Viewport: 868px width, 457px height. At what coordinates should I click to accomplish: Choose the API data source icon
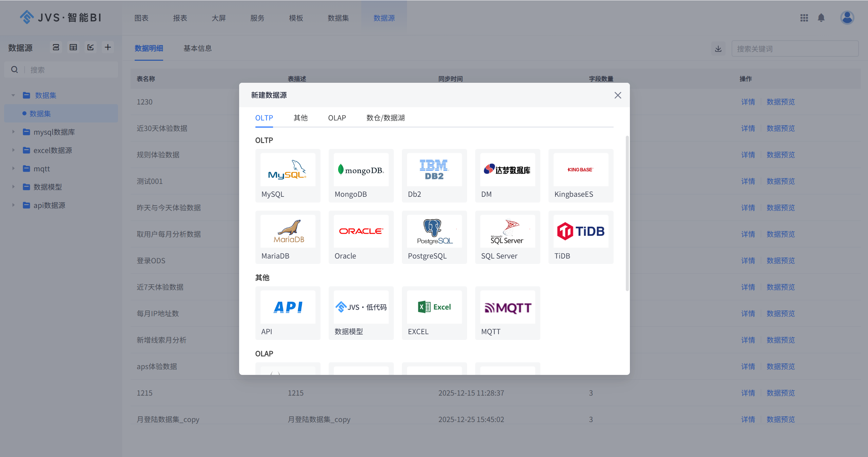288,307
